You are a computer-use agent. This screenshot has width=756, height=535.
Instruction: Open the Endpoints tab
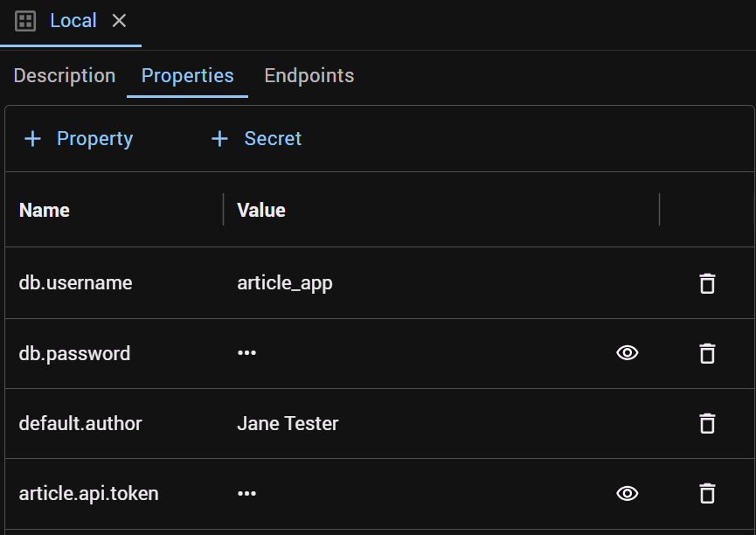tap(309, 76)
